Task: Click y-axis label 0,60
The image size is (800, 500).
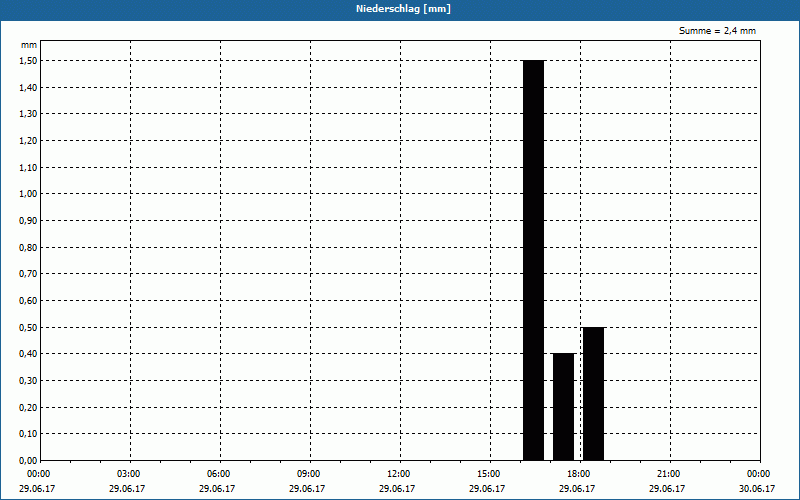Action: pos(28,301)
